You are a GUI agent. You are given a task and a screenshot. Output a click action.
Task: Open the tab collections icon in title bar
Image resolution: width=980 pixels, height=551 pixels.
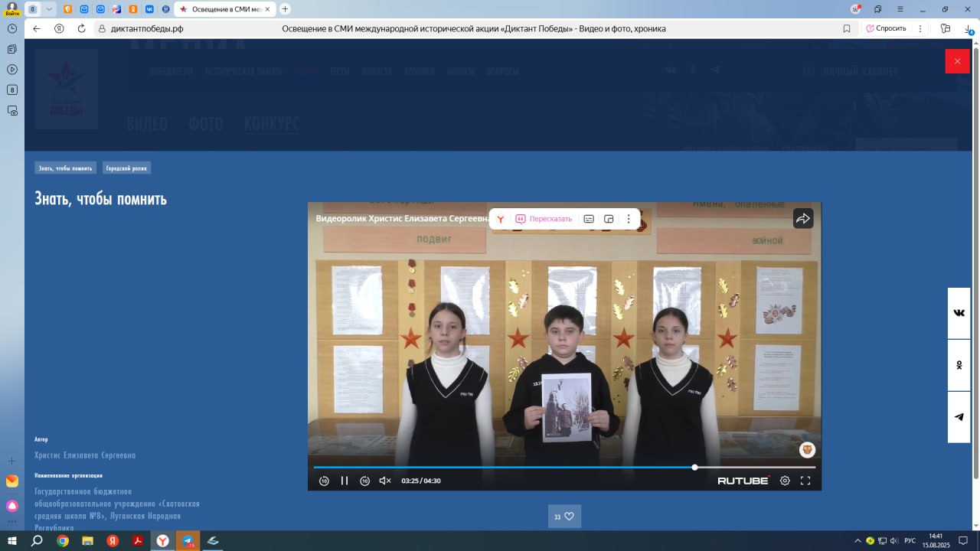878,9
